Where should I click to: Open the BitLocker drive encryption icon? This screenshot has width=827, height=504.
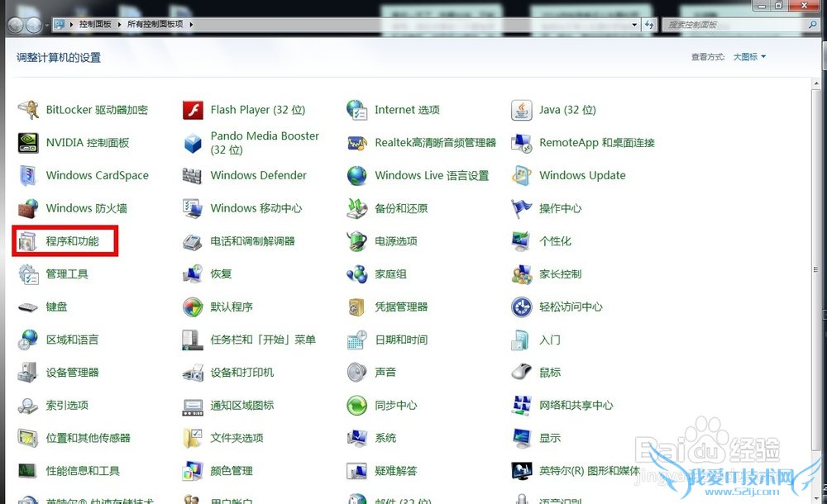pyautogui.click(x=28, y=110)
